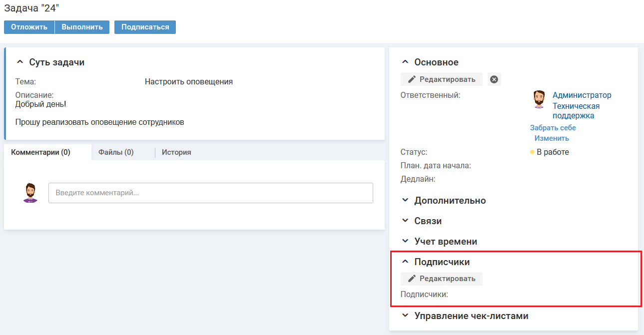
Task: Expand the Связи section
Action: [405, 221]
